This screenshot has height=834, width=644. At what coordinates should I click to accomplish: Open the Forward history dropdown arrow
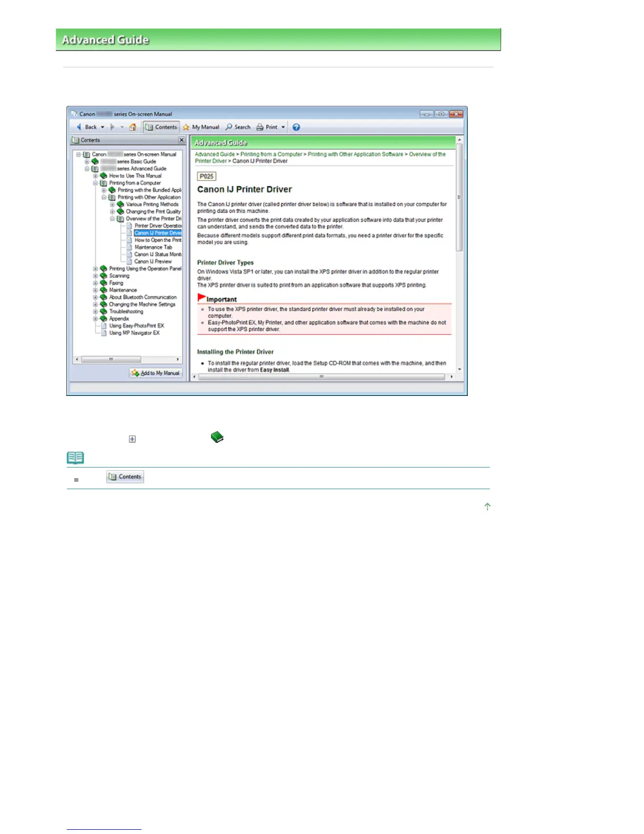[122, 127]
